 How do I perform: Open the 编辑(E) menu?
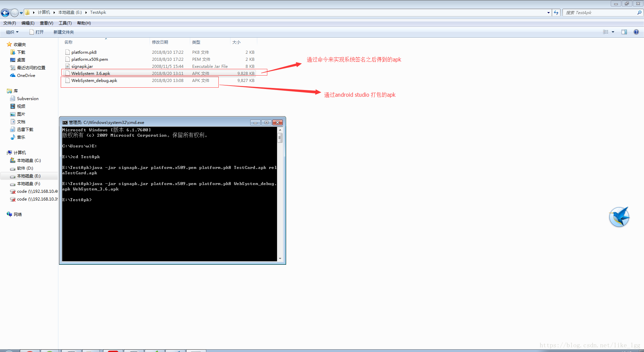click(28, 23)
